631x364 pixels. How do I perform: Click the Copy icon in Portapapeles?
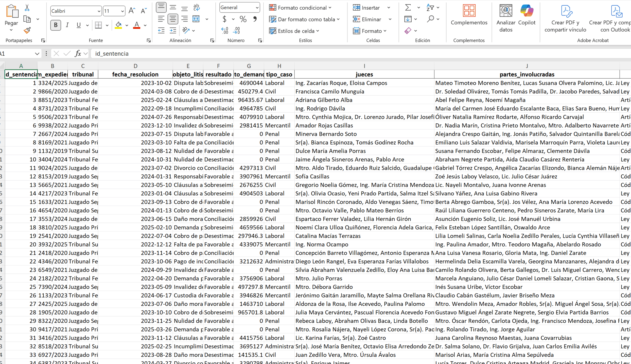(x=27, y=19)
